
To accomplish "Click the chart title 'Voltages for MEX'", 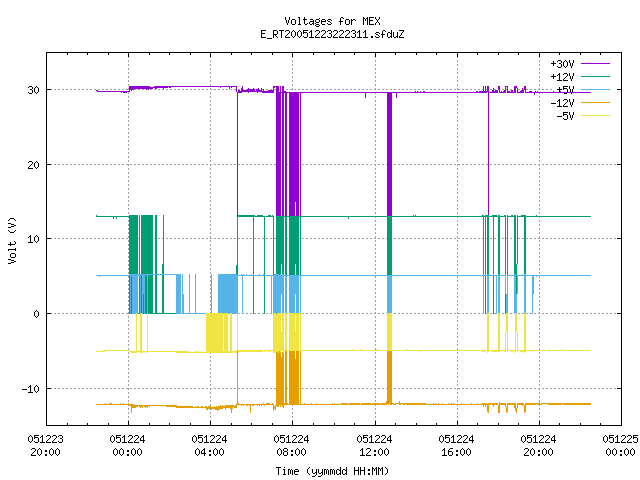I will [332, 21].
